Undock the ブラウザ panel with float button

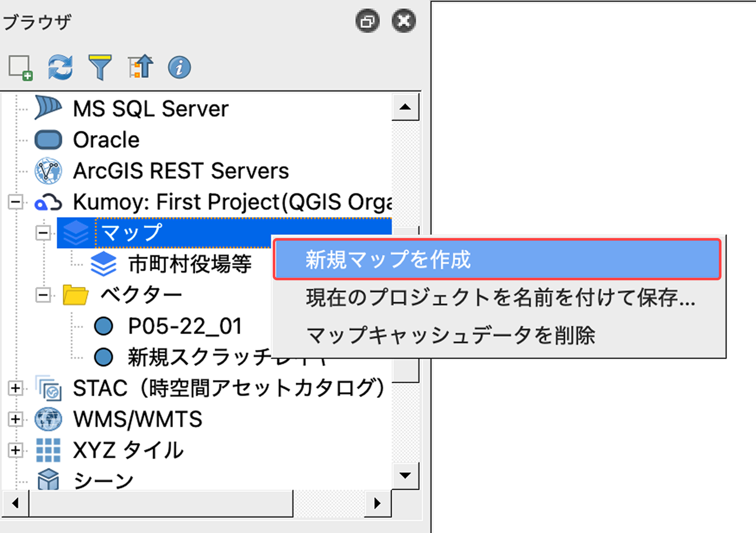(367, 21)
